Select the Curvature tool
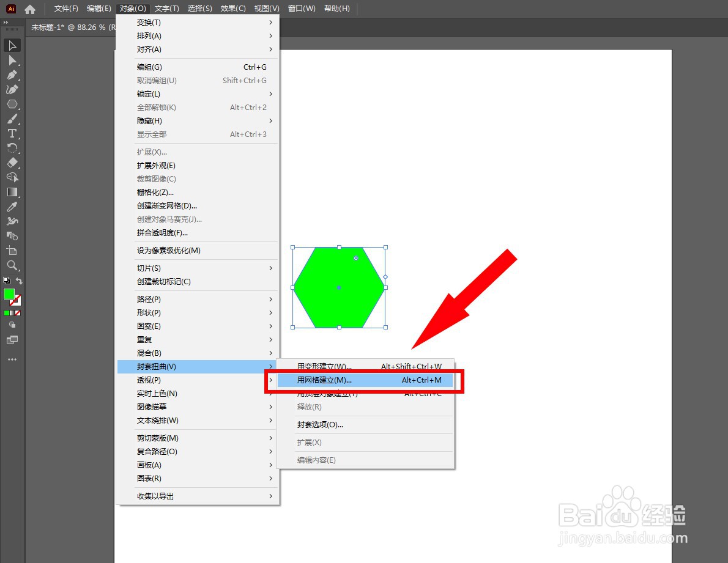 click(x=12, y=89)
